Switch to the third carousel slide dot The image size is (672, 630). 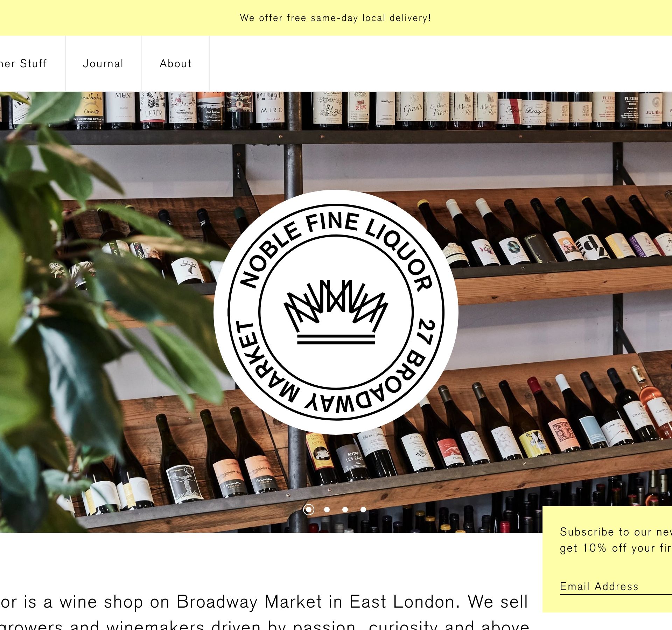(345, 510)
